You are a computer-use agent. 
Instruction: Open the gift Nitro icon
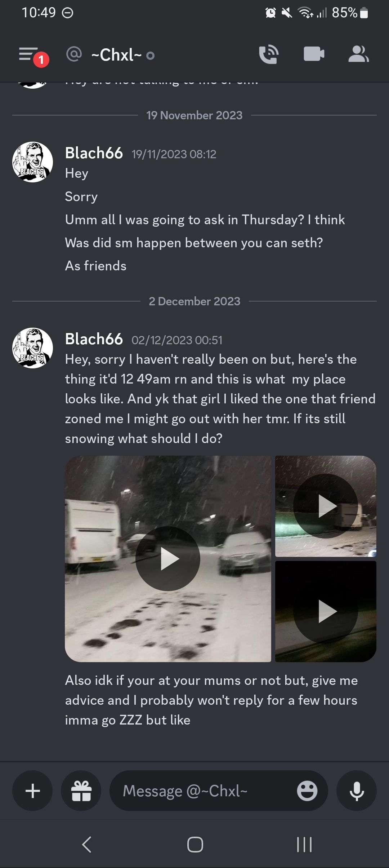pos(81,791)
